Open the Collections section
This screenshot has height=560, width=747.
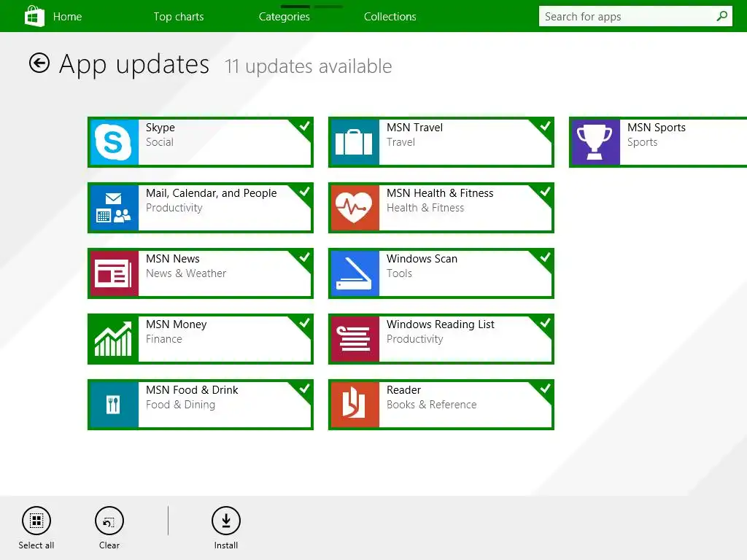[390, 17]
